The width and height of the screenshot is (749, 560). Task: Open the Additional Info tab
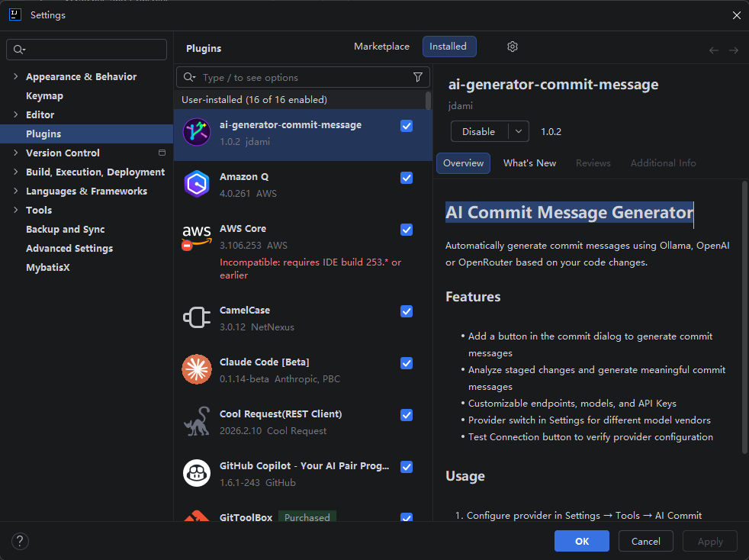tap(663, 163)
